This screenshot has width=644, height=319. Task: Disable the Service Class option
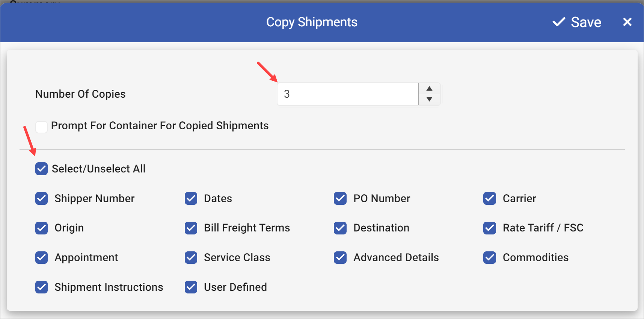tap(191, 257)
